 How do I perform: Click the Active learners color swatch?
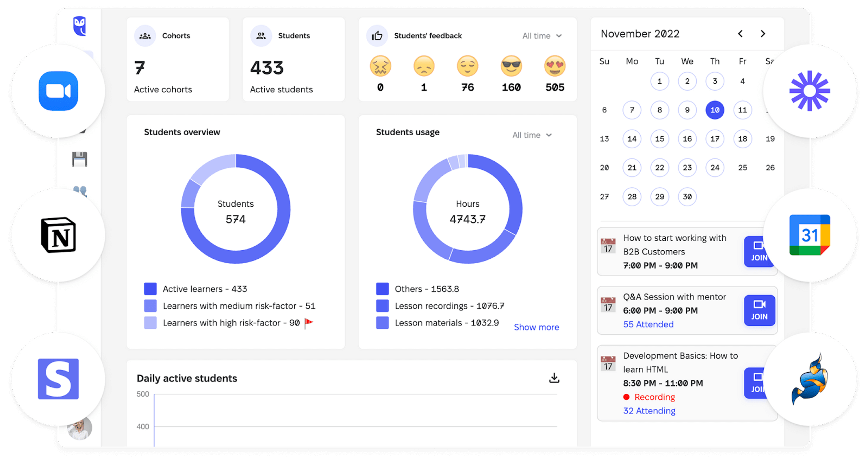150,289
